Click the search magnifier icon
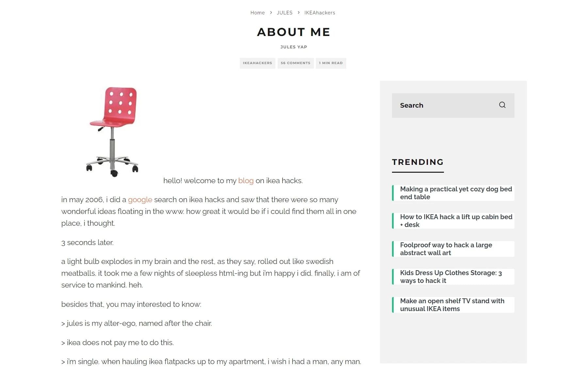This screenshot has height=368, width=588. 502,105
